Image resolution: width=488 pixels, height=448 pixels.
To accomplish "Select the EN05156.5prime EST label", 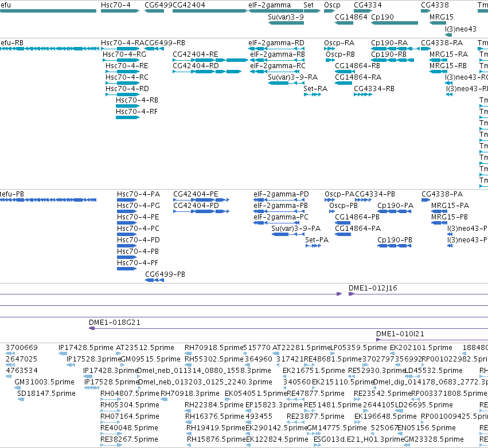I will point(427,429).
